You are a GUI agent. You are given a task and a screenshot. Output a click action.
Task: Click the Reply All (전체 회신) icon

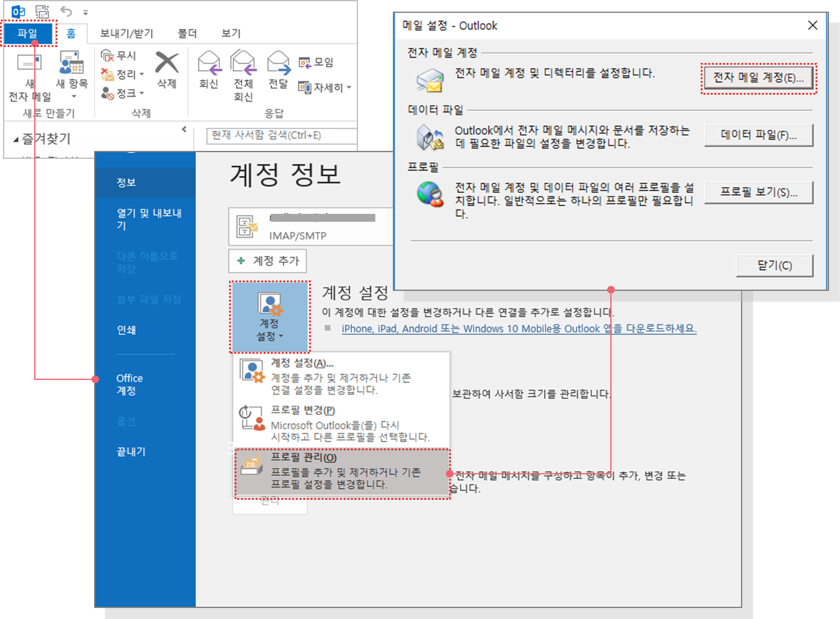(x=243, y=63)
